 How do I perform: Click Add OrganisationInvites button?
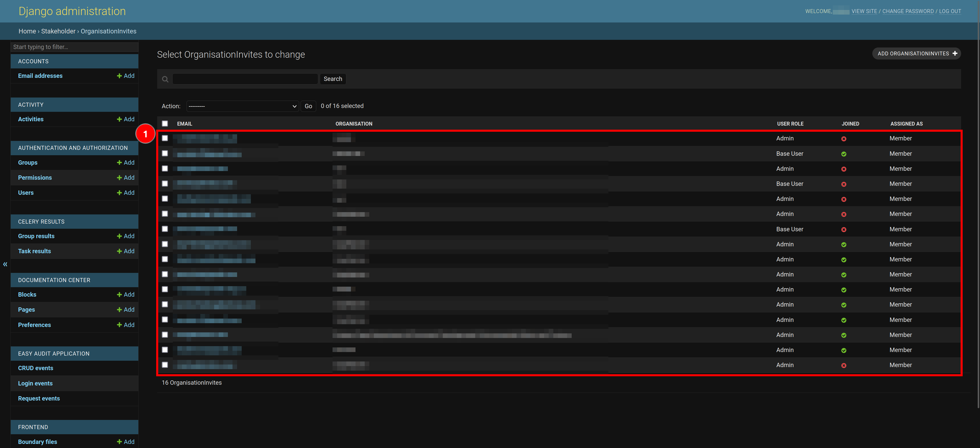point(916,54)
